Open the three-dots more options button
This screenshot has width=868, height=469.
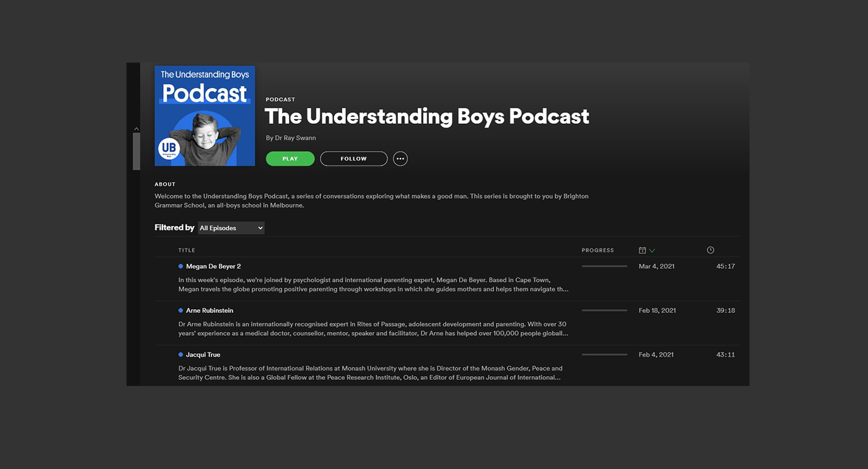click(401, 159)
